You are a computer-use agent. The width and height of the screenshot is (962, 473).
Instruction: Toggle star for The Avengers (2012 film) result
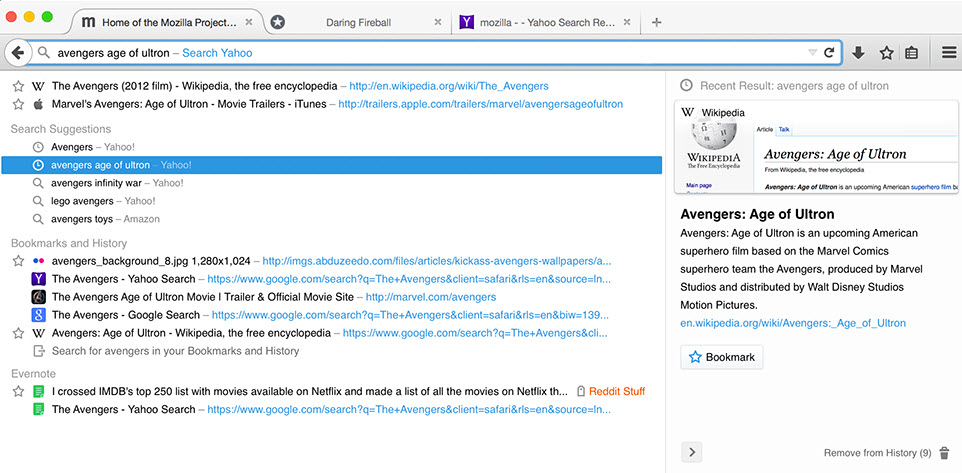[x=18, y=86]
